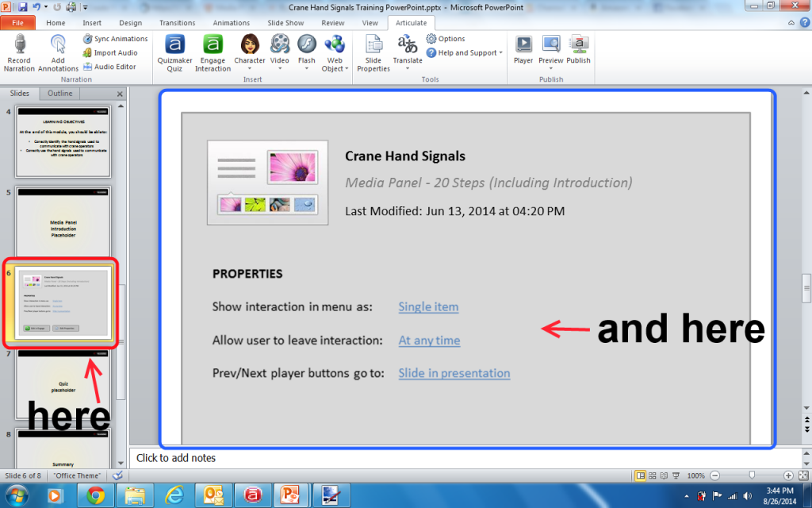
Task: Insert a Quizmaker Quiz
Action: pos(174,52)
